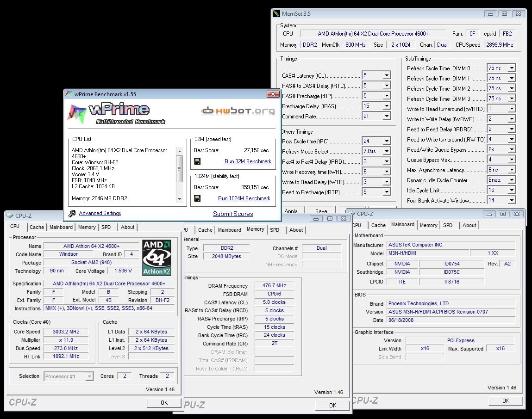Close the CPU-Z Mainboard window
The height and width of the screenshot is (419, 532).
pos(517,214)
